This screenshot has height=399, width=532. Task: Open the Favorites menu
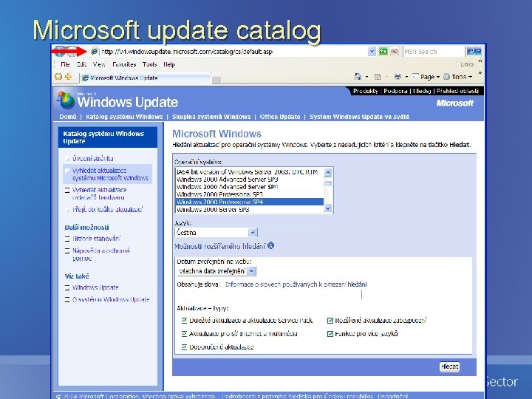tap(124, 64)
